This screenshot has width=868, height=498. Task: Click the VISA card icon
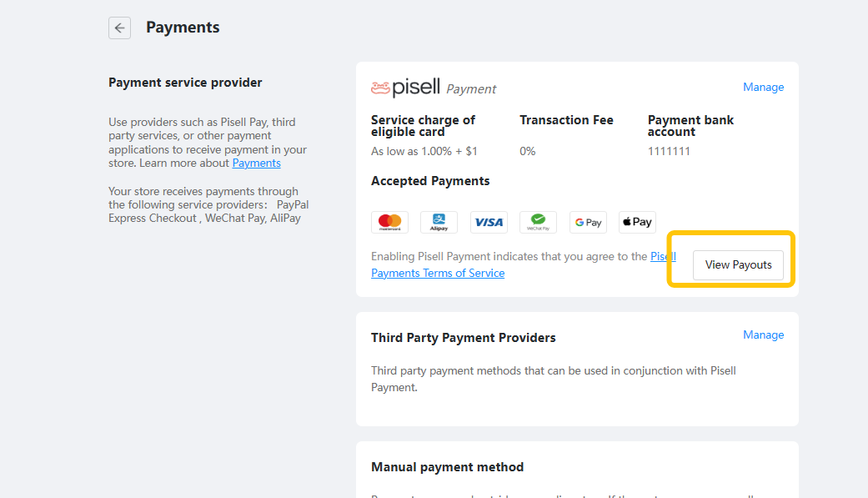pos(489,222)
